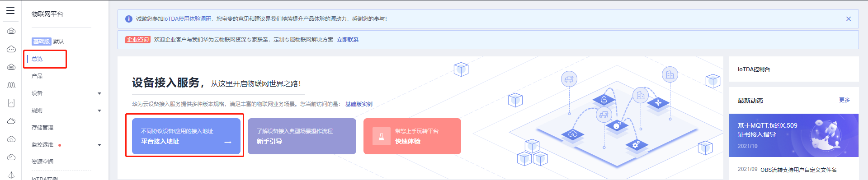Screen dimensions: 868x180
Task: Open 资源空间 in the sidebar
Action: (x=42, y=162)
